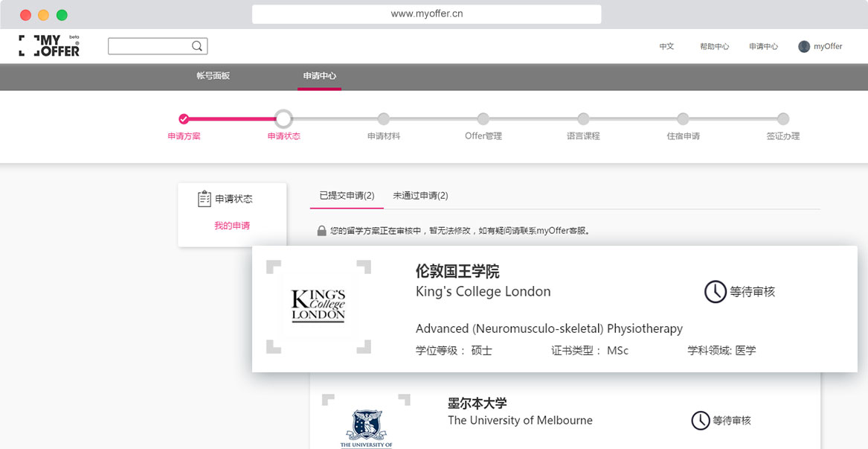Click the 语言课程 step dot
Image resolution: width=868 pixels, height=449 pixels.
(x=583, y=118)
